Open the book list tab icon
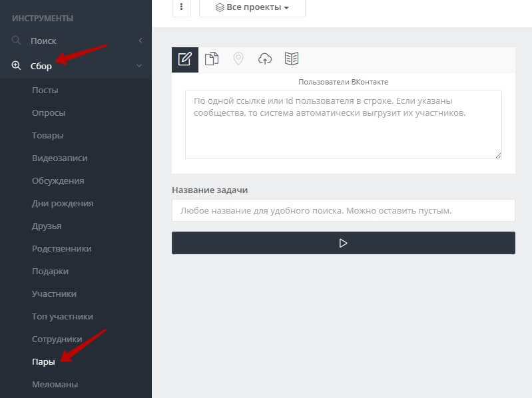This screenshot has height=398, width=532. click(x=292, y=59)
